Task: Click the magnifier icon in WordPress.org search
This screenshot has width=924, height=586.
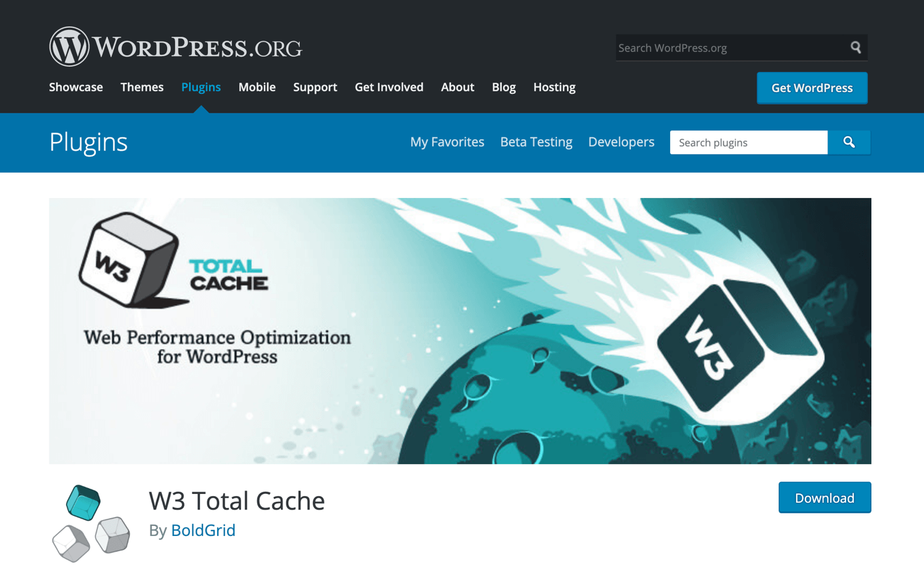Action: (x=855, y=47)
